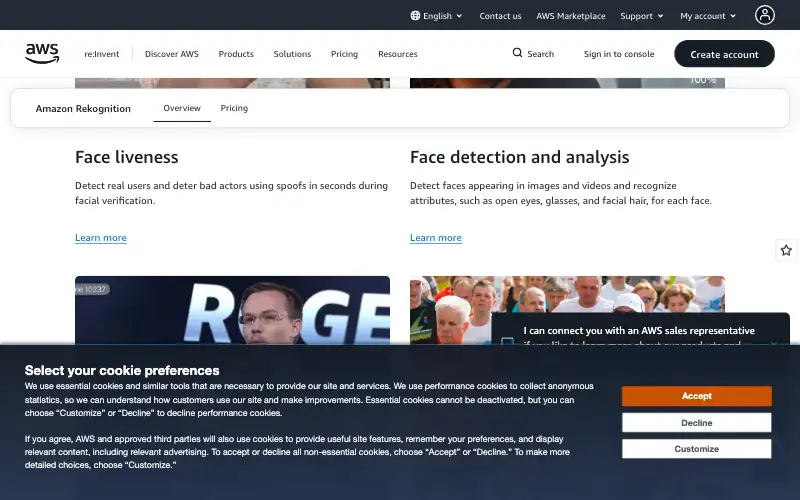Close the sales representative chat popup
The height and width of the screenshot is (500, 800).
(774, 343)
